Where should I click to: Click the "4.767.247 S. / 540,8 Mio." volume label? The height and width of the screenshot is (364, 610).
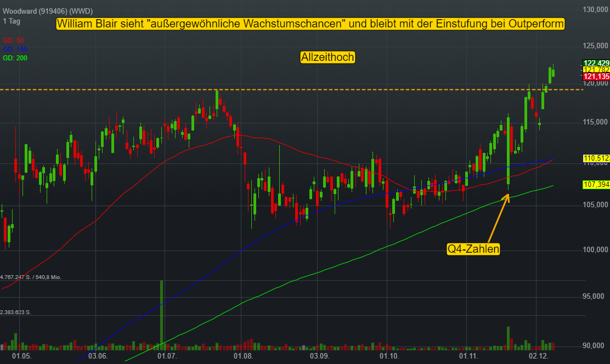click(x=31, y=277)
